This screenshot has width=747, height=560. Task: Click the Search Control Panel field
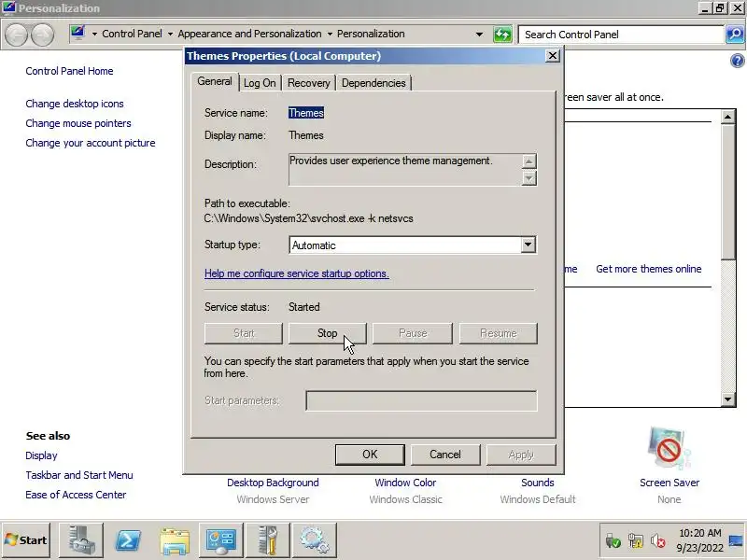tap(621, 35)
